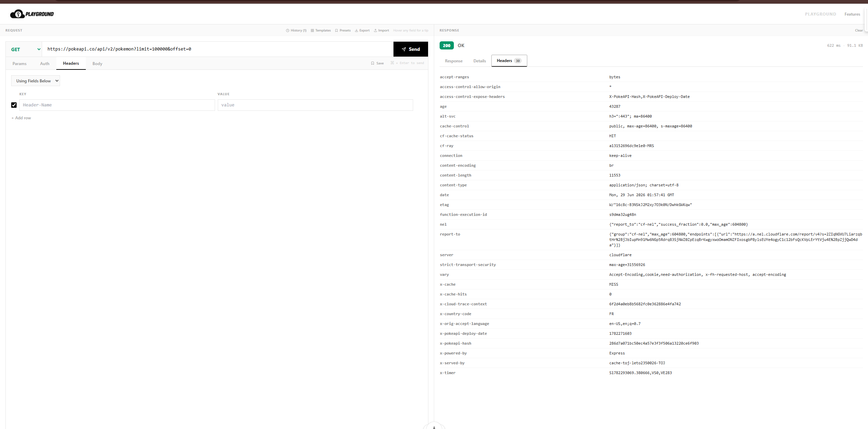Click the x-pokeapi-hash value
Image resolution: width=868 pixels, height=429 pixels.
coord(654,343)
